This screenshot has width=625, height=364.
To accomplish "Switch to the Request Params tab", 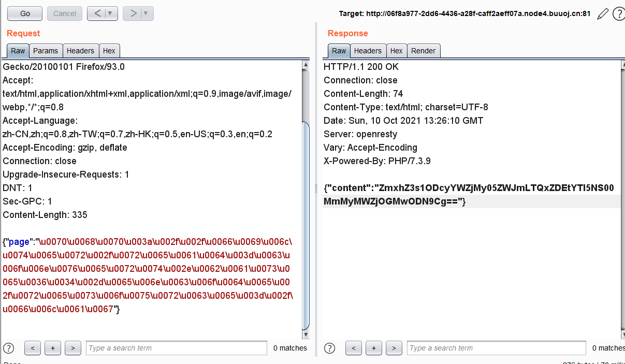I will [x=46, y=51].
